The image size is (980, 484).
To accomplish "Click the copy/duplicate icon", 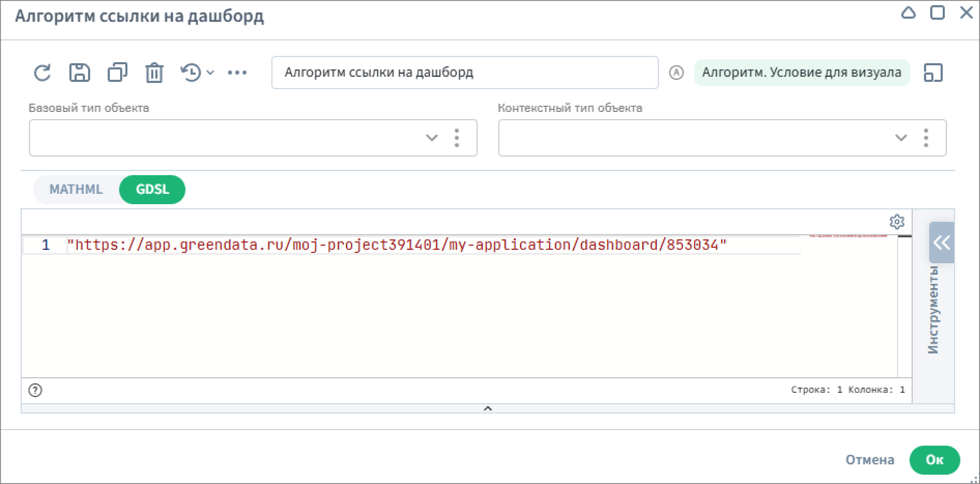I will click(x=117, y=73).
